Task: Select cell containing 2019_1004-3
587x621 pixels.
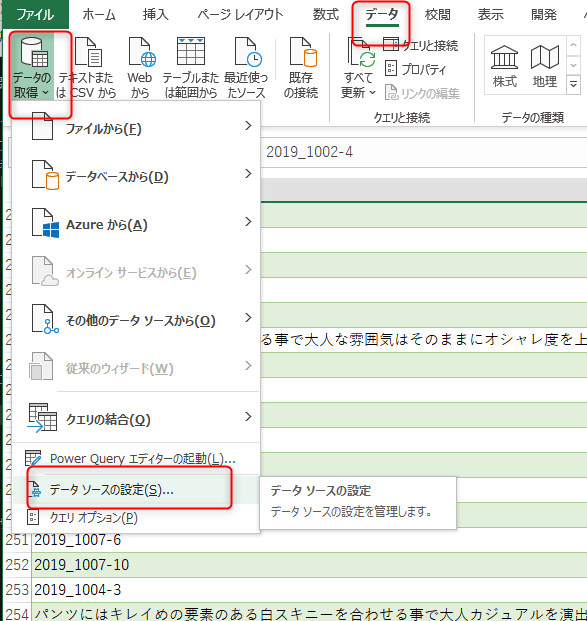Action: tap(309, 590)
